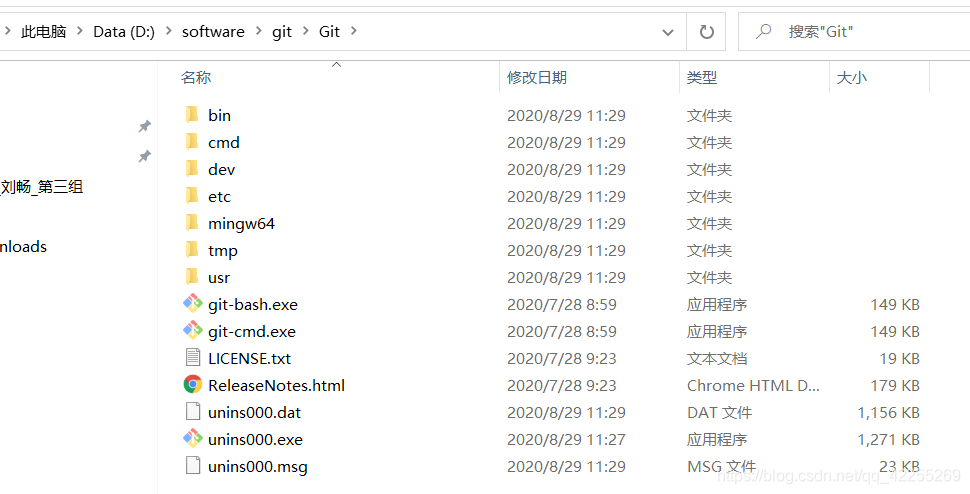Image resolution: width=970 pixels, height=494 pixels.
Task: Select the usr folder icon
Action: (x=192, y=277)
